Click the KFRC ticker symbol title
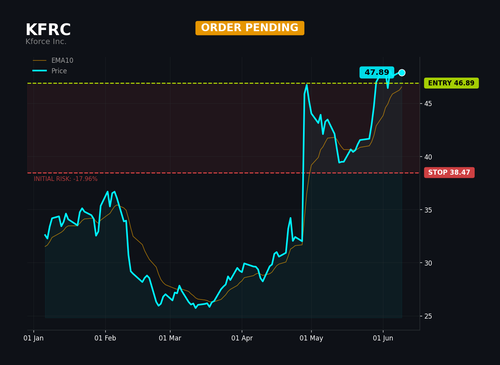Viewport: 500px width, 365px height. click(48, 29)
